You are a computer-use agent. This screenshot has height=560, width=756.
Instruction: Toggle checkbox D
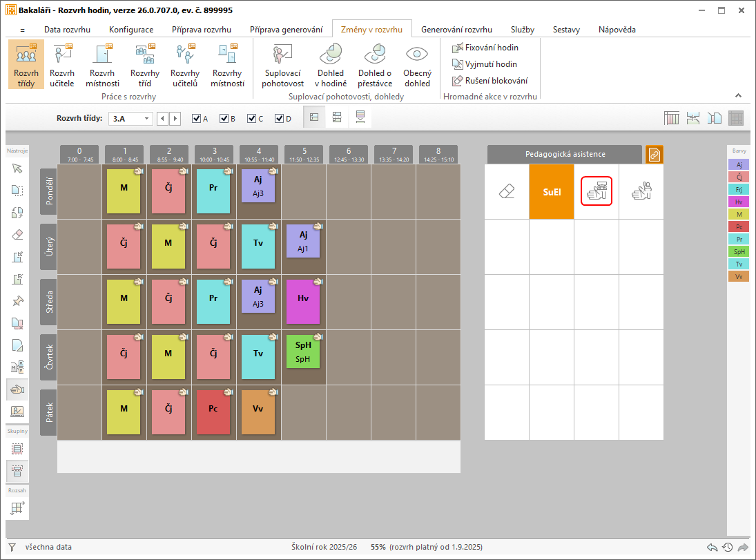pyautogui.click(x=279, y=119)
